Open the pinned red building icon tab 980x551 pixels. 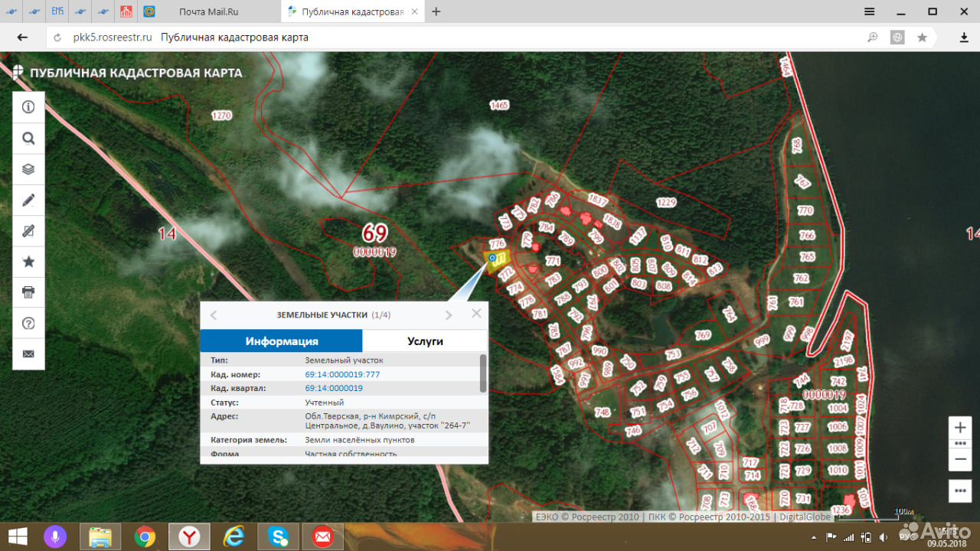(126, 11)
